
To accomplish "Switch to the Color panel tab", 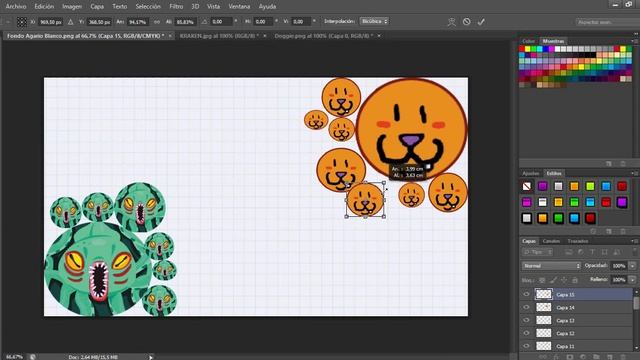I will [529, 41].
